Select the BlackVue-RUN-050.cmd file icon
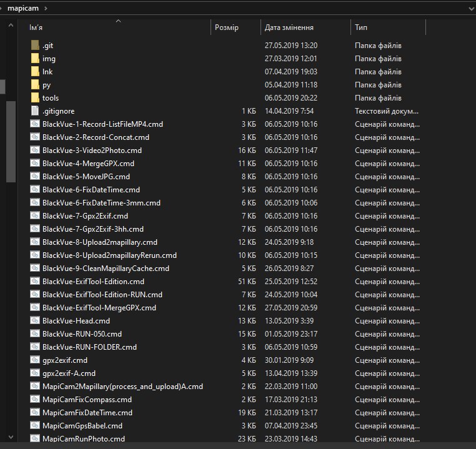 point(35,333)
